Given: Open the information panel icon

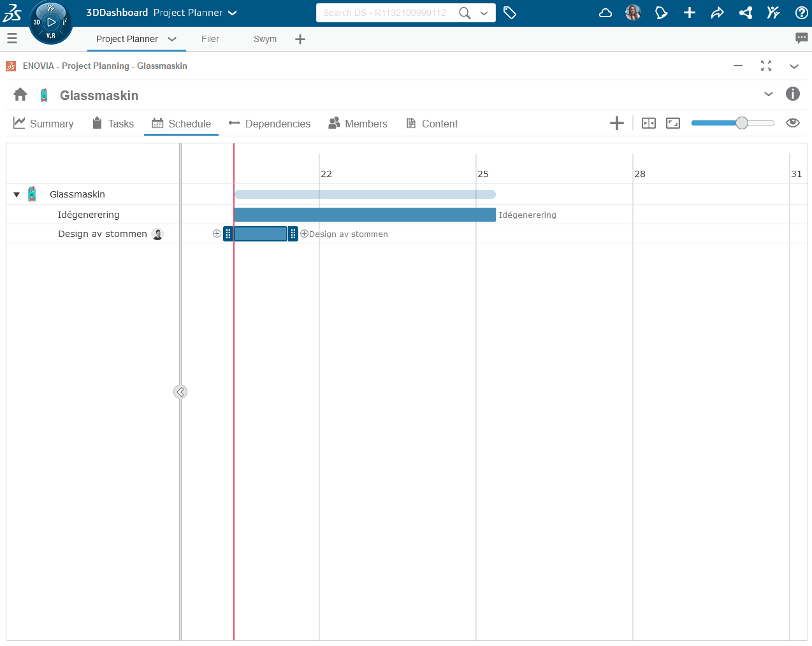Looking at the screenshot, I should tap(792, 94).
